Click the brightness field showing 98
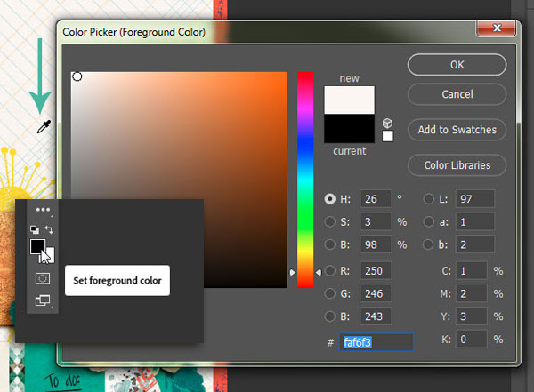534x392 pixels. [x=376, y=244]
